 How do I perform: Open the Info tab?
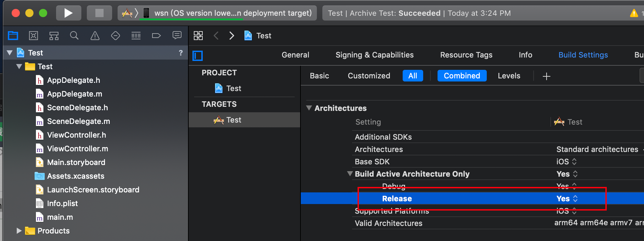[525, 55]
